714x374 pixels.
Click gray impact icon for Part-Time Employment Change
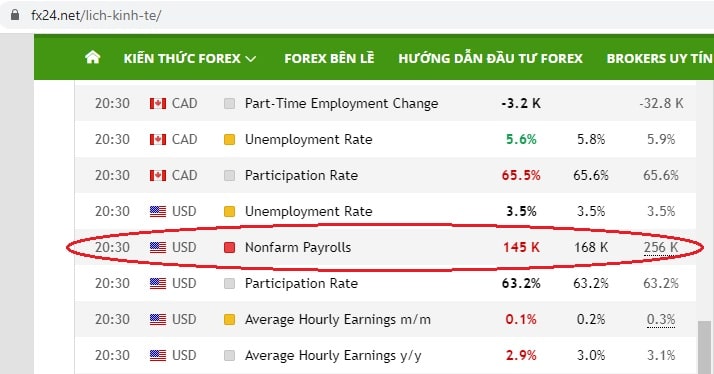(x=230, y=103)
